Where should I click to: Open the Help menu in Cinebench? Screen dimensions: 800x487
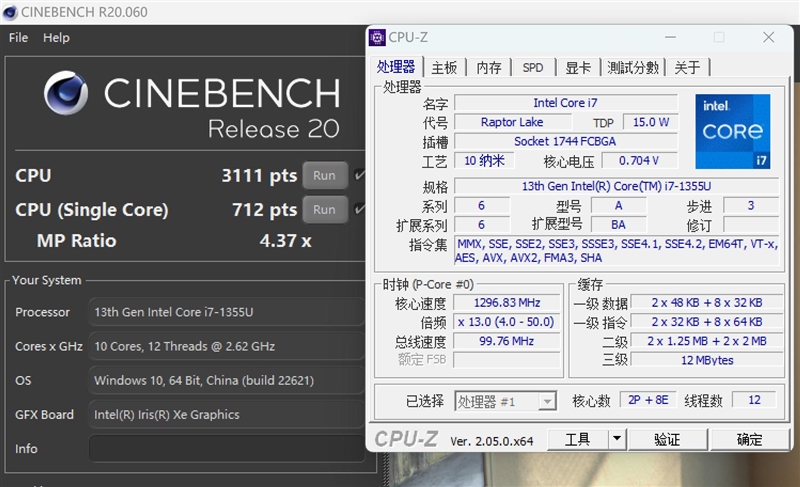(56, 38)
